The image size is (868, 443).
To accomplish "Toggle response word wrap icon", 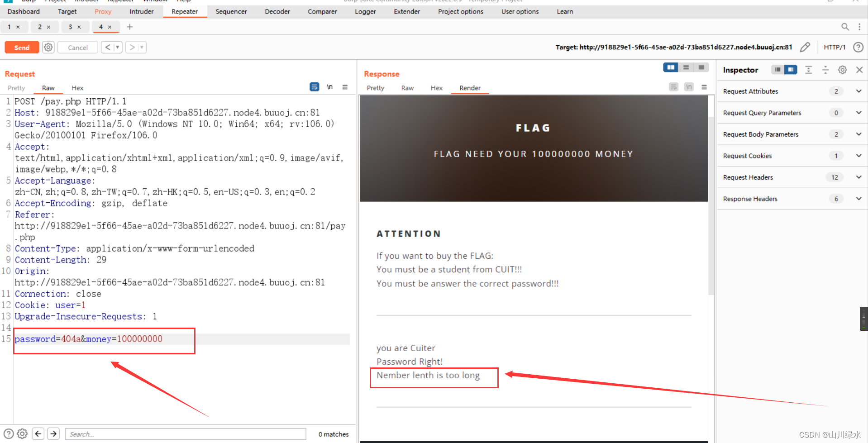I will click(674, 87).
